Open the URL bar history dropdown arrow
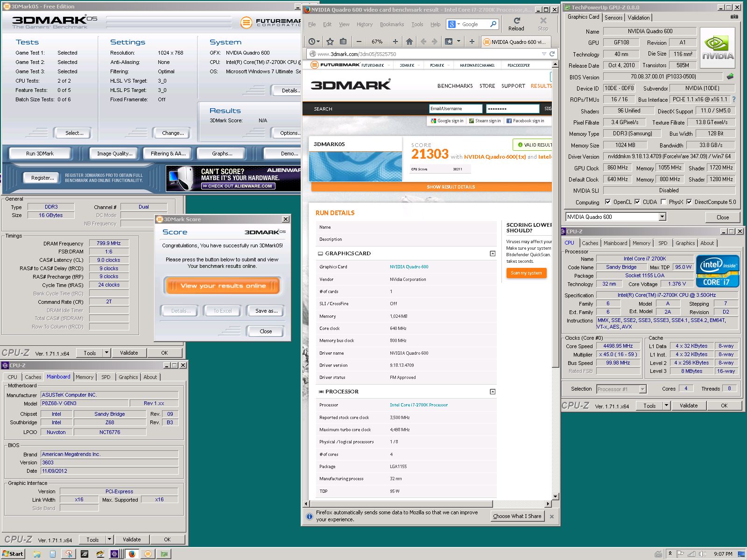747x560 pixels. [544, 54]
